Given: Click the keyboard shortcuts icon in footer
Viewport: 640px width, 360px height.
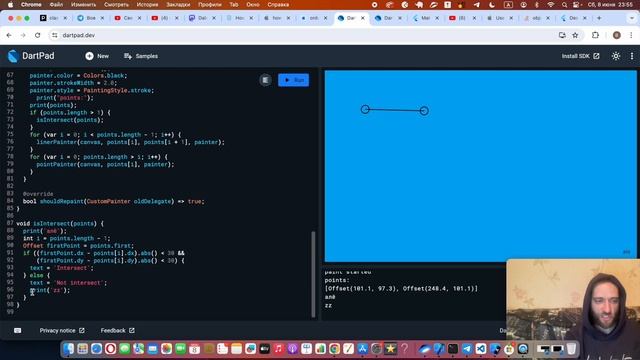Looking at the screenshot, I should (x=18, y=330).
